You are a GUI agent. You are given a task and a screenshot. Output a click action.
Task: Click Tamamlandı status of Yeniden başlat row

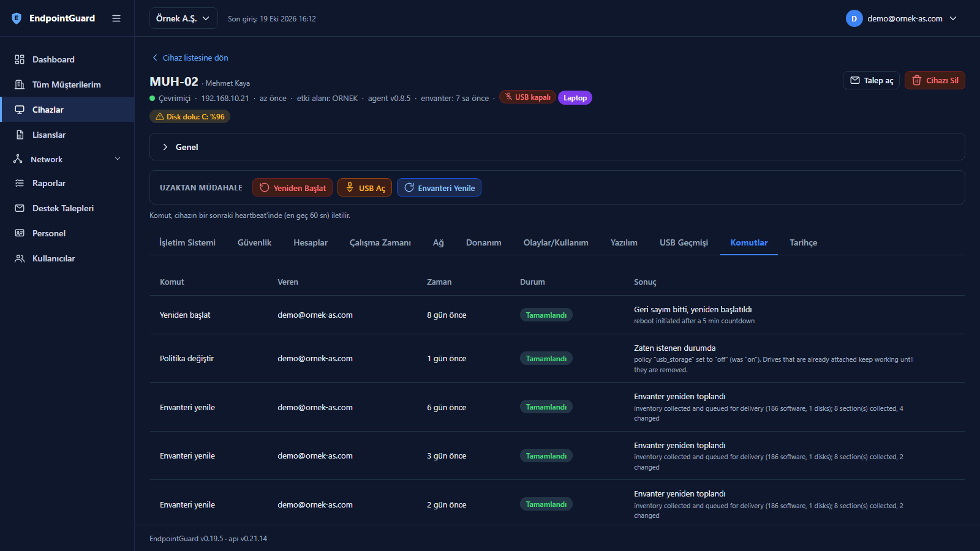[x=546, y=315]
